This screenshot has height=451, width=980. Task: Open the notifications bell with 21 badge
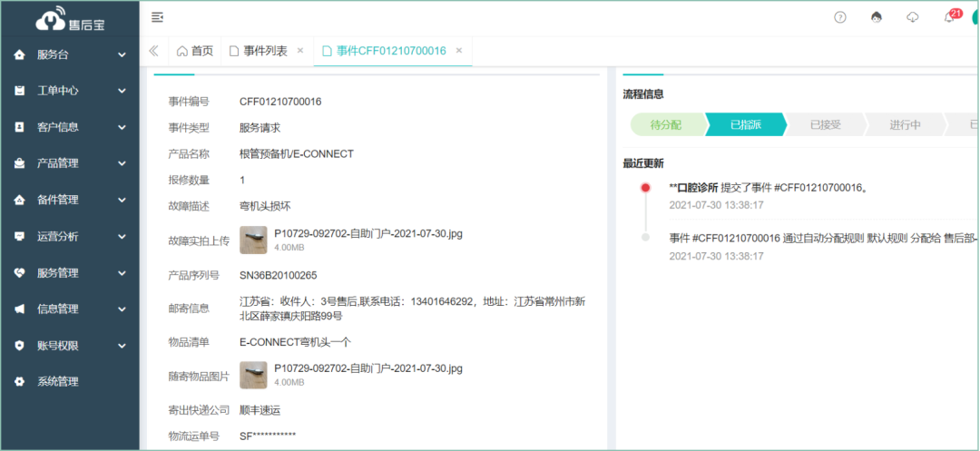[x=951, y=16]
